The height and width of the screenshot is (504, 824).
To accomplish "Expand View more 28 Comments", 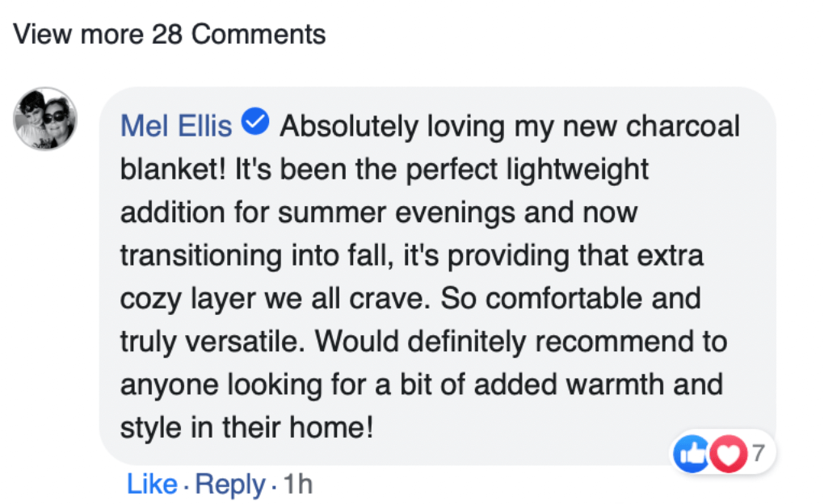I will (170, 35).
